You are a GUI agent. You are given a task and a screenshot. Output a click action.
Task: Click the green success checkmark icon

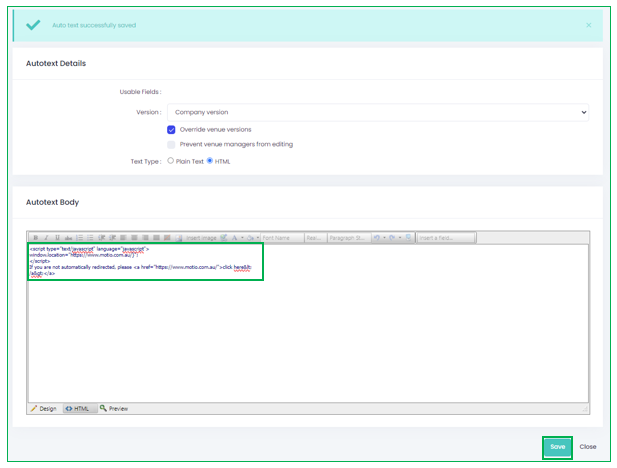(x=33, y=25)
